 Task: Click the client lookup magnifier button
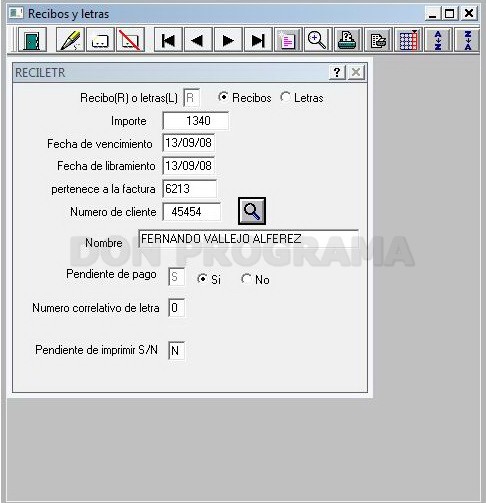[252, 211]
